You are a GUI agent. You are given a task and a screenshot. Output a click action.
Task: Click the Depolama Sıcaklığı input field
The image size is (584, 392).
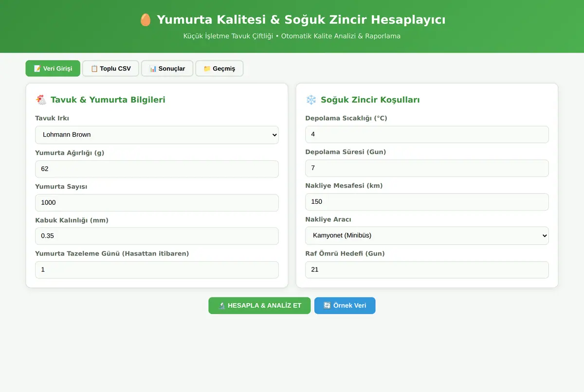[x=427, y=134]
